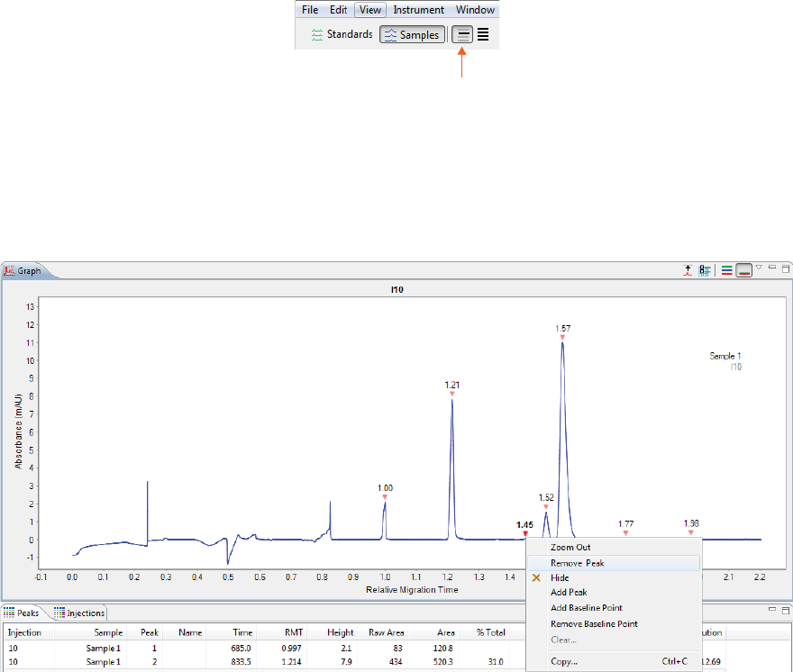793x672 pixels.
Task: Choose Zoom Out in the context menu
Action: click(613, 547)
